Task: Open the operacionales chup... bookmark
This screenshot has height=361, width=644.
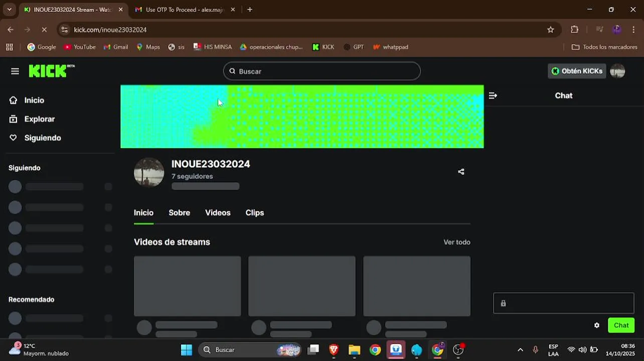Action: [271, 47]
